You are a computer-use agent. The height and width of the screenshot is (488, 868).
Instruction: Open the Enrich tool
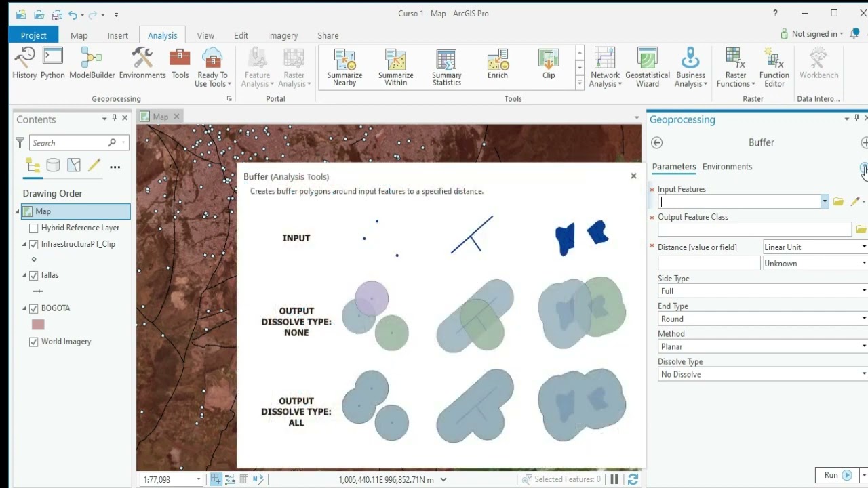pyautogui.click(x=498, y=65)
